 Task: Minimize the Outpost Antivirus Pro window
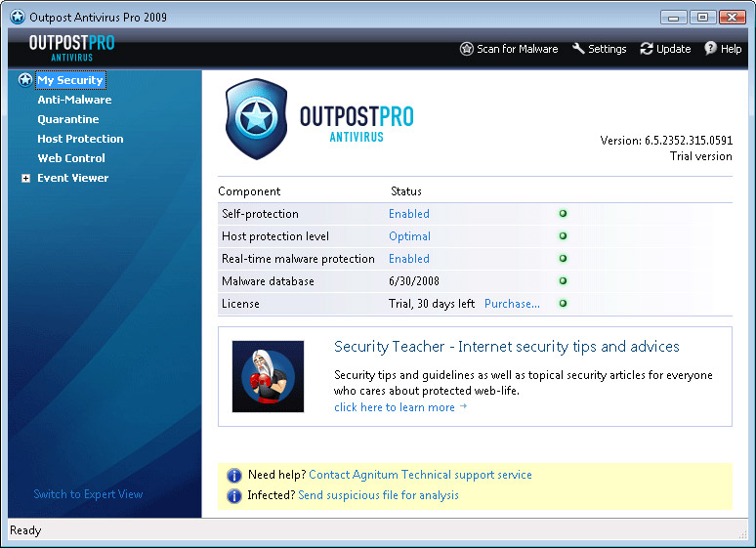point(674,18)
